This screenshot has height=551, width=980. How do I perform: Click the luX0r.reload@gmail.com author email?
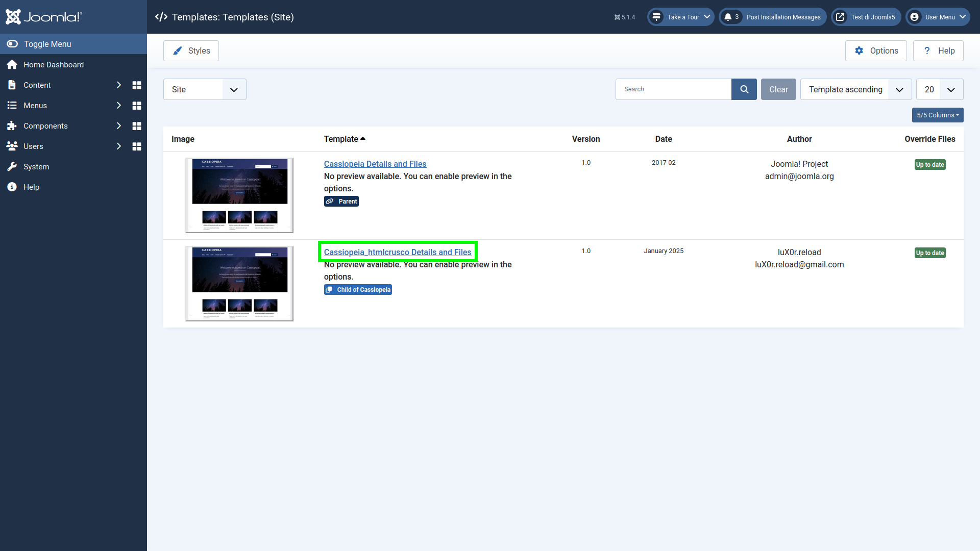(799, 264)
